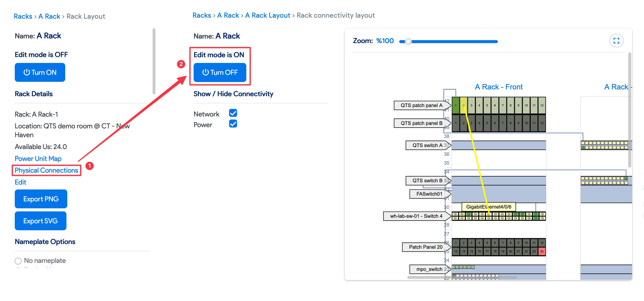Go to A Rack Layout breadcrumb

click(267, 16)
